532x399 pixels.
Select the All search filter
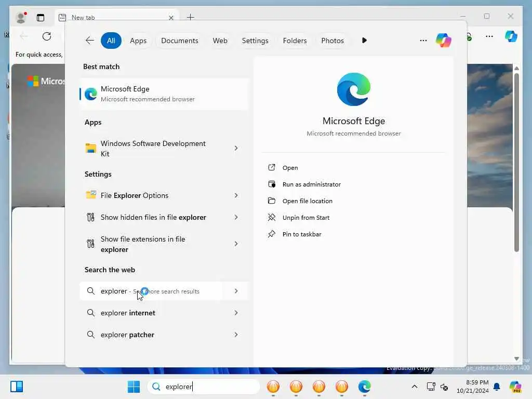click(x=111, y=41)
